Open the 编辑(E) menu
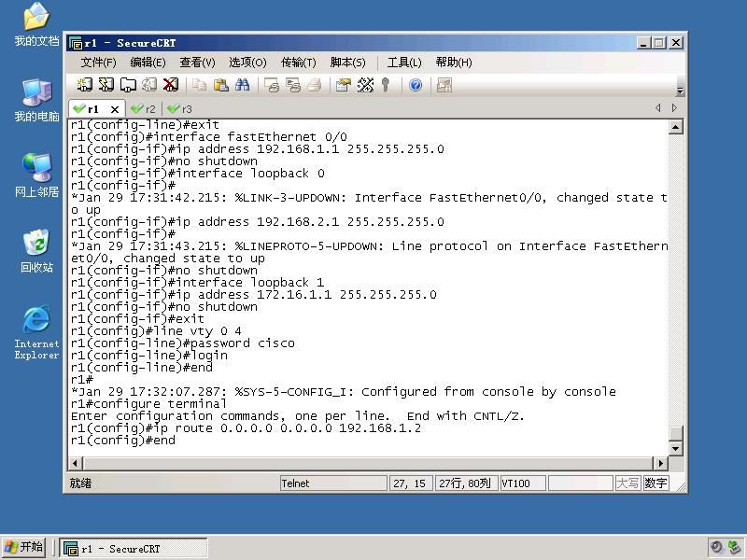 tap(148, 63)
